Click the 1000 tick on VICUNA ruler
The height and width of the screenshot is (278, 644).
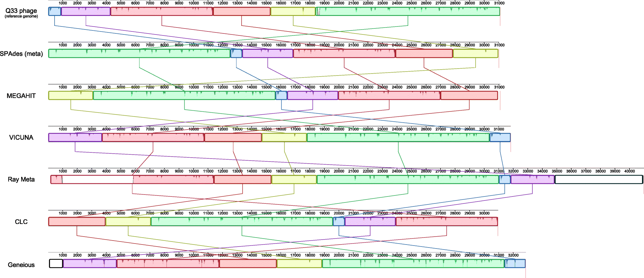[63, 129]
